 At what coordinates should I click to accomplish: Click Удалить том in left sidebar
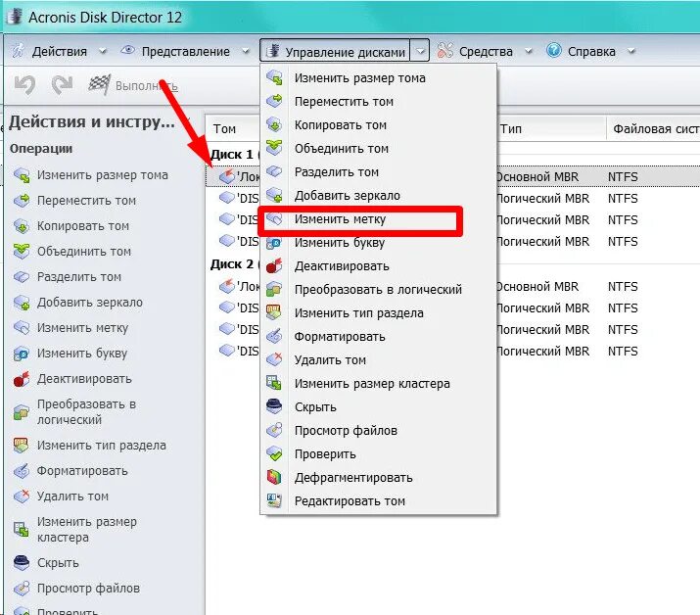72,497
